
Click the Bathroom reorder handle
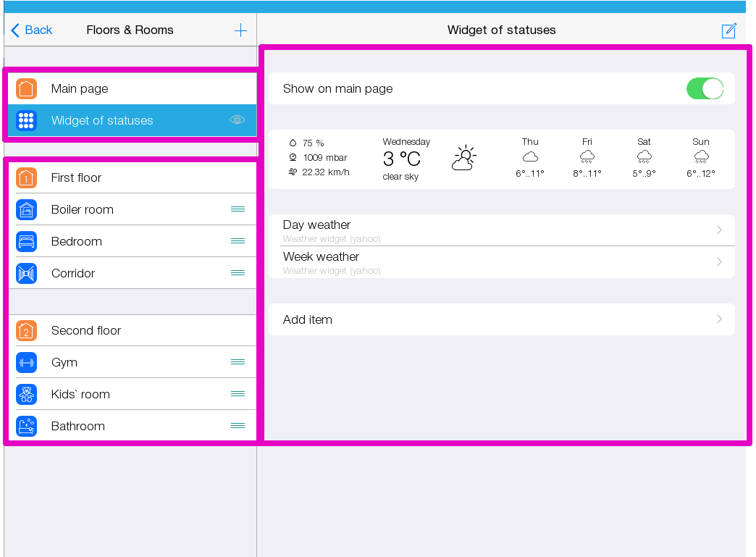[238, 426]
